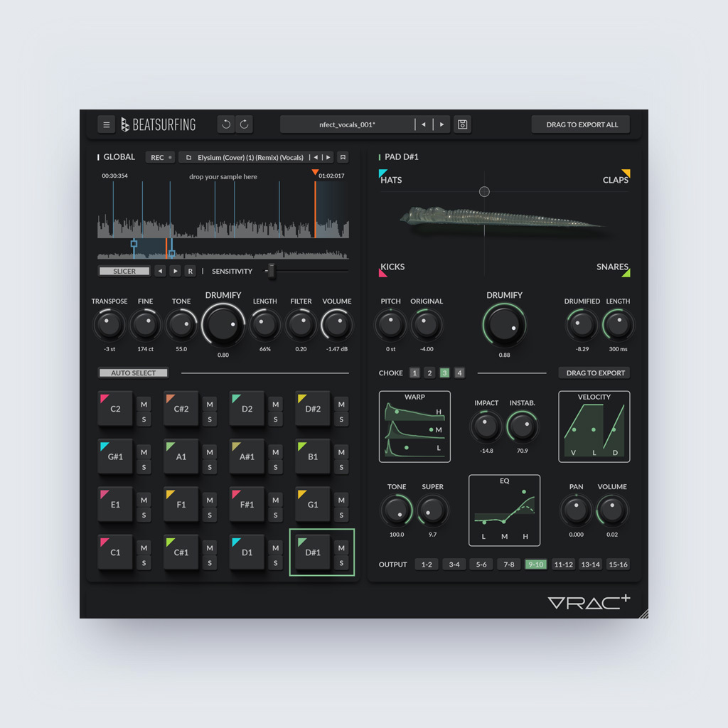Set output to 7-8

click(x=509, y=564)
